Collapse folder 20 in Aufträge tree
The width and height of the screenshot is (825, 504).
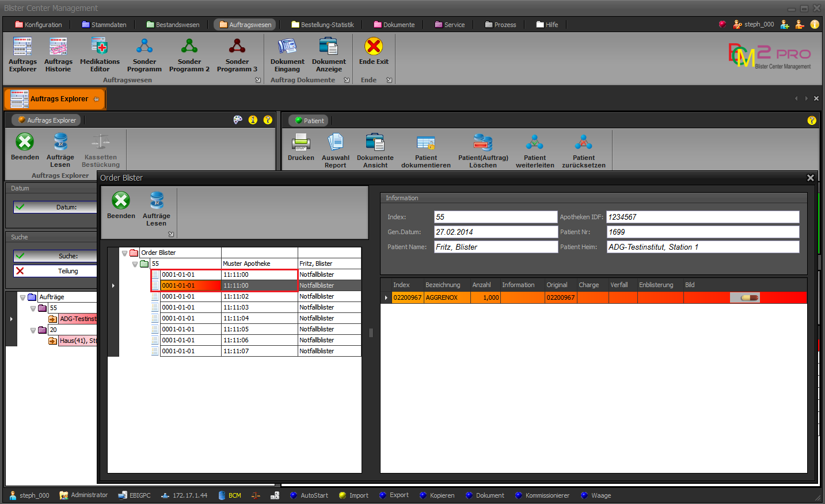pos(33,330)
